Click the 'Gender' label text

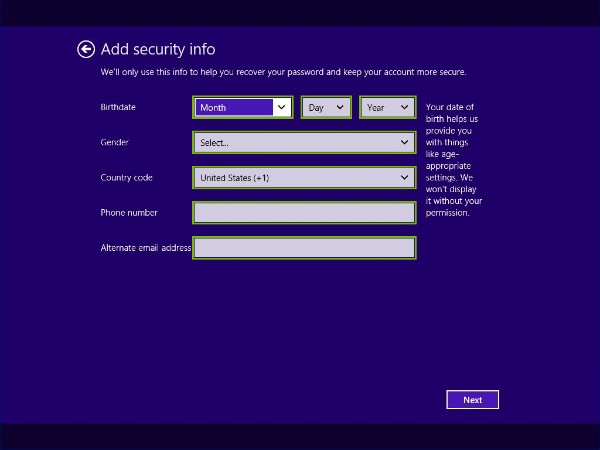[x=114, y=142]
